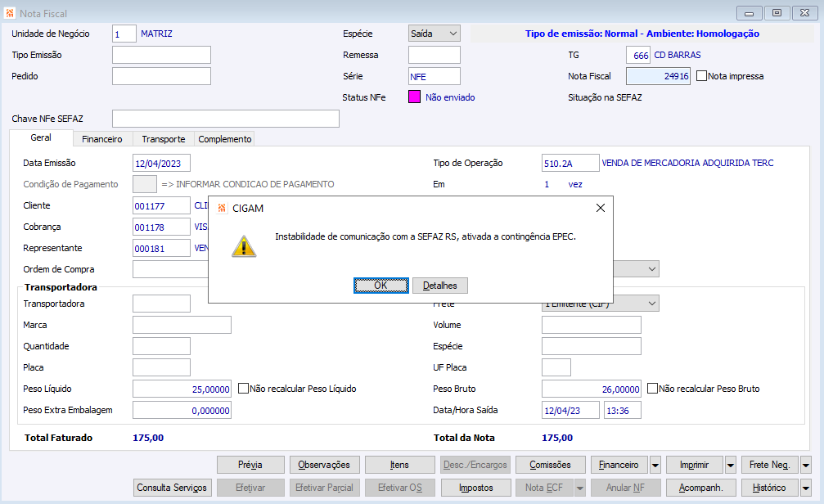Screen dimensions: 824x504
Task: Click the Marca input field
Action: 182,325
